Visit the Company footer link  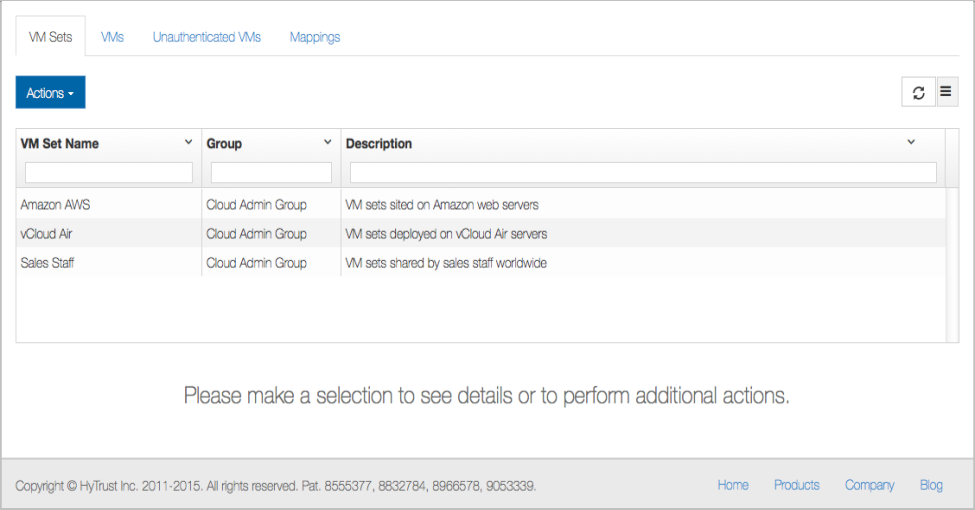[x=869, y=485]
